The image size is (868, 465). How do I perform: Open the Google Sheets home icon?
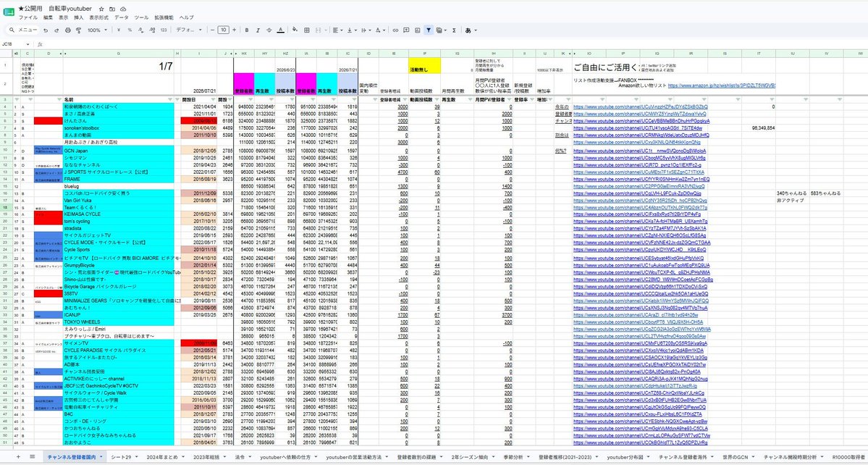click(x=8, y=13)
